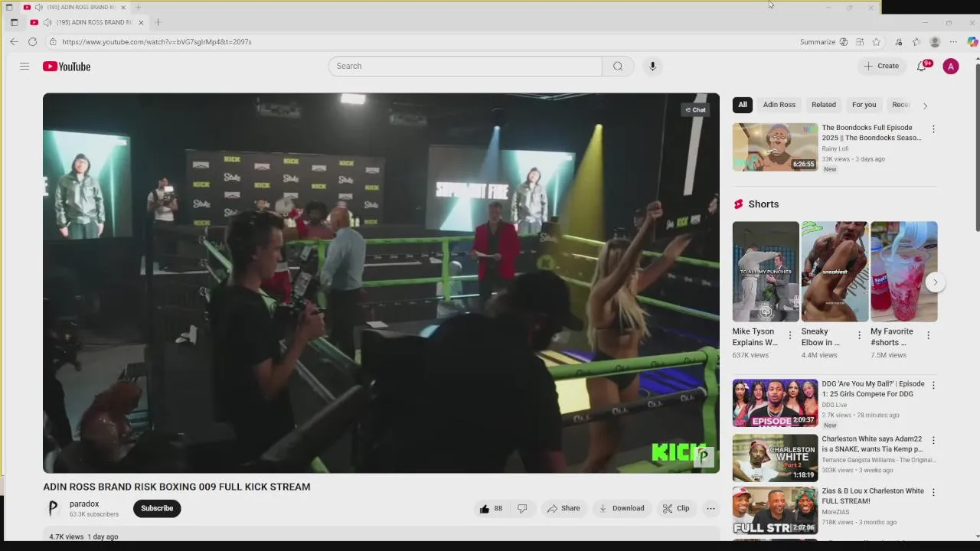Screen dimensions: 980x551
Task: Open the My Favorite #shorts thumbnail
Action: 903,272
